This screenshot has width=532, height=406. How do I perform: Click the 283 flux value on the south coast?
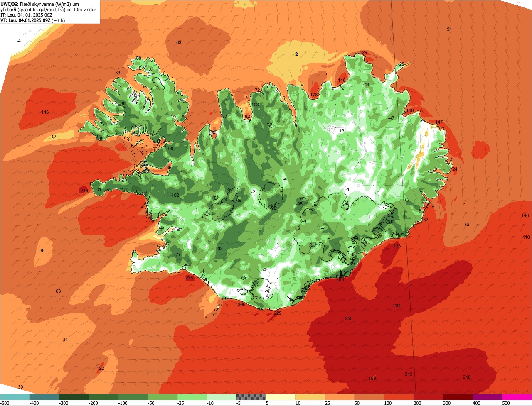[x=340, y=279]
